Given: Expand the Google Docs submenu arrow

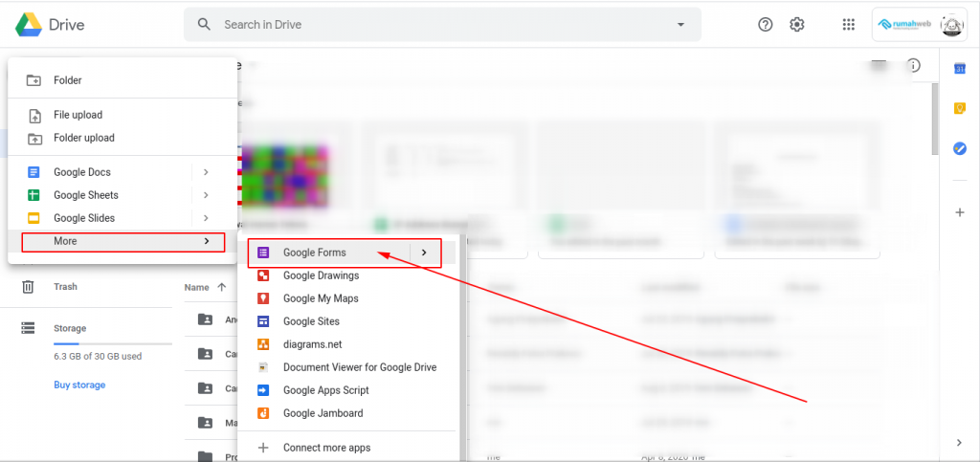Looking at the screenshot, I should coord(206,172).
